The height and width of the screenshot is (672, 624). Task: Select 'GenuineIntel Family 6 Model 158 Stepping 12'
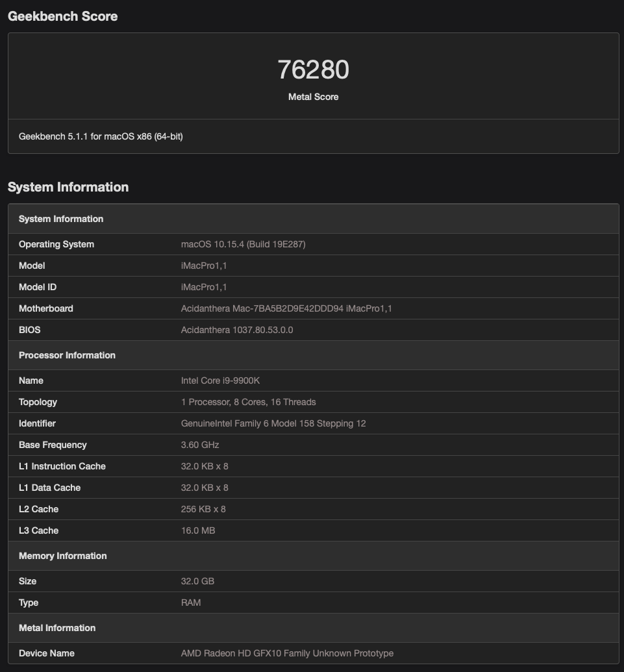(273, 423)
